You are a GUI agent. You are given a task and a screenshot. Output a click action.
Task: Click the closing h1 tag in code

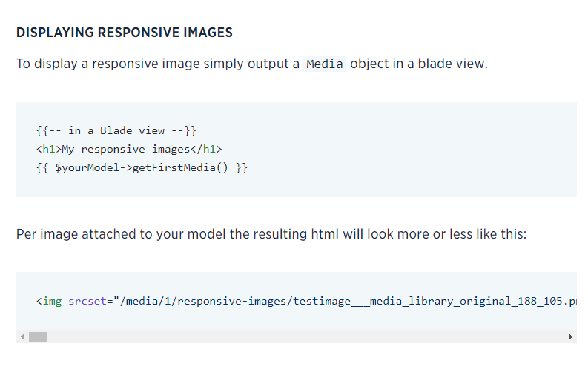tap(206, 149)
